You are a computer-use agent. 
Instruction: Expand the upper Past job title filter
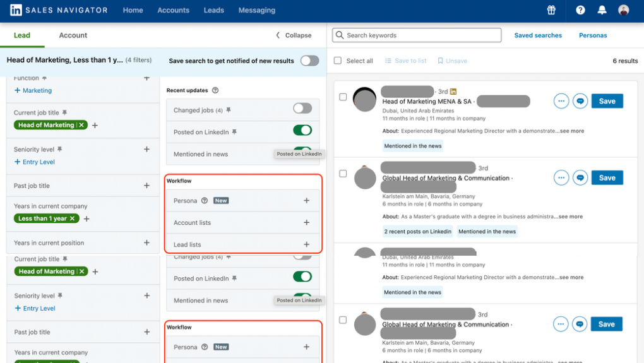point(146,186)
